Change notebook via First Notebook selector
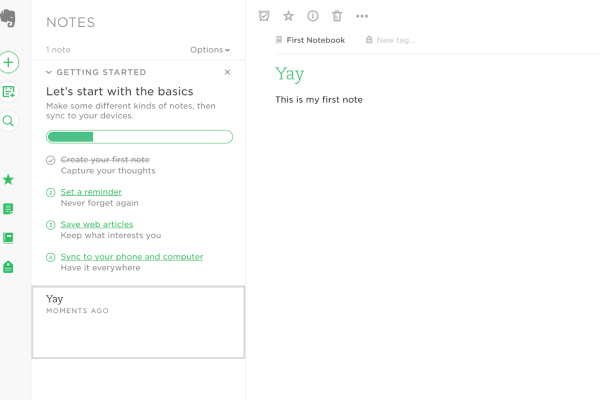The image size is (600, 400). pyautogui.click(x=316, y=40)
